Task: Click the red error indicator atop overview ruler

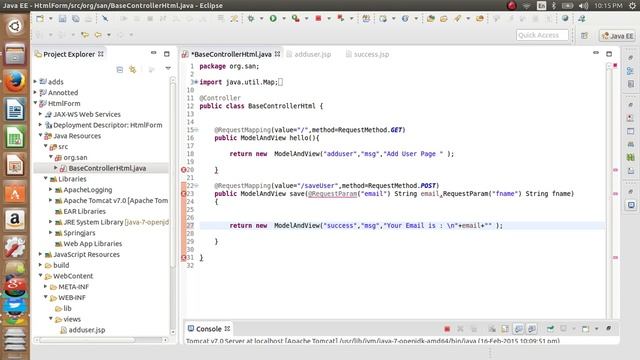Action: click(x=615, y=65)
